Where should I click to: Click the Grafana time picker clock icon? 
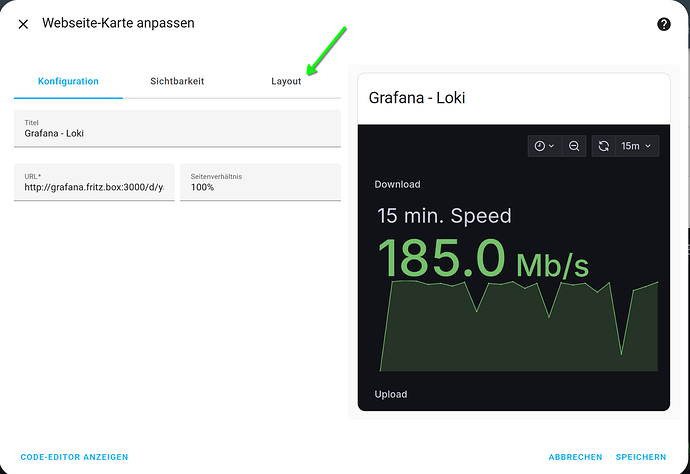tap(540, 146)
